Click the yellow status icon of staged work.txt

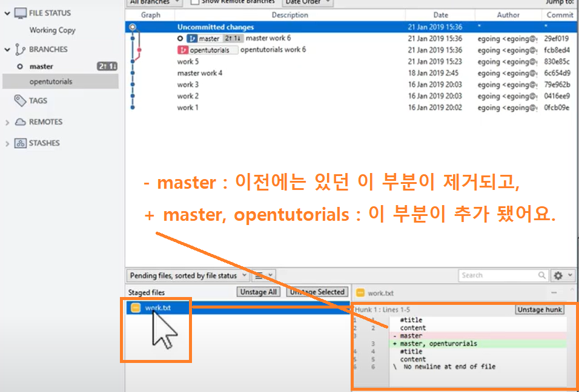tap(136, 307)
